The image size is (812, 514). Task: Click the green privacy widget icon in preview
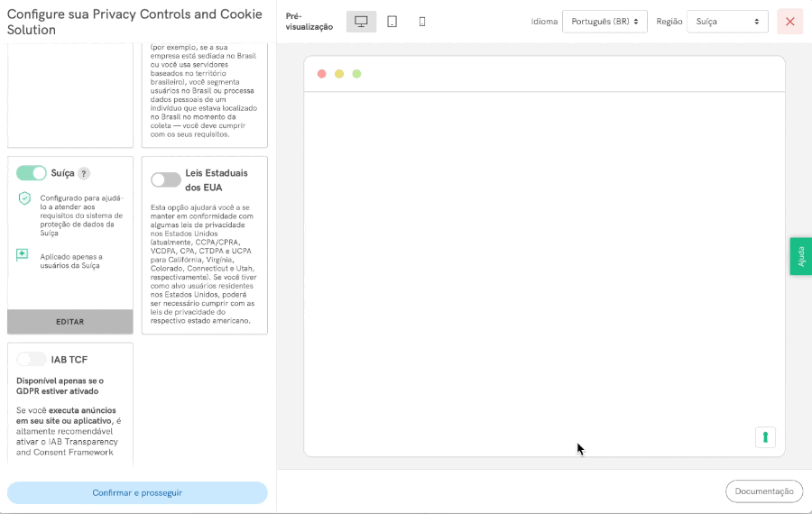click(765, 437)
